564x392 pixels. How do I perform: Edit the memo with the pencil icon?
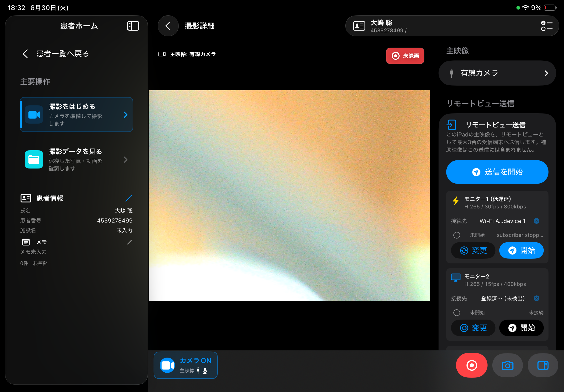point(129,242)
